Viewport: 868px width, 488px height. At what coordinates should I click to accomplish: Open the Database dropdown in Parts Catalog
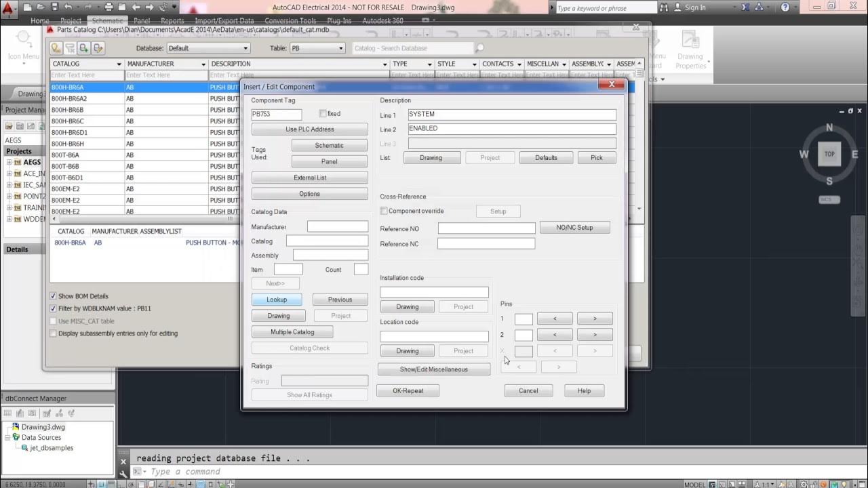click(x=208, y=48)
